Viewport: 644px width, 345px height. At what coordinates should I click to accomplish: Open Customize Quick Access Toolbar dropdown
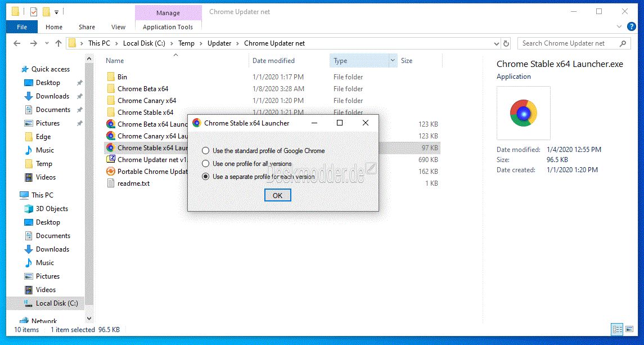(x=57, y=12)
